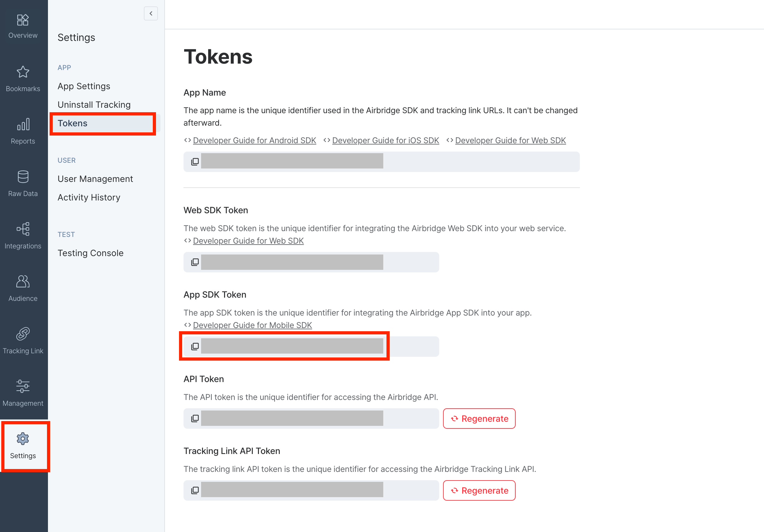Regenerate the Tracking Link API Token
Image resolution: width=764 pixels, height=532 pixels.
pyautogui.click(x=479, y=490)
